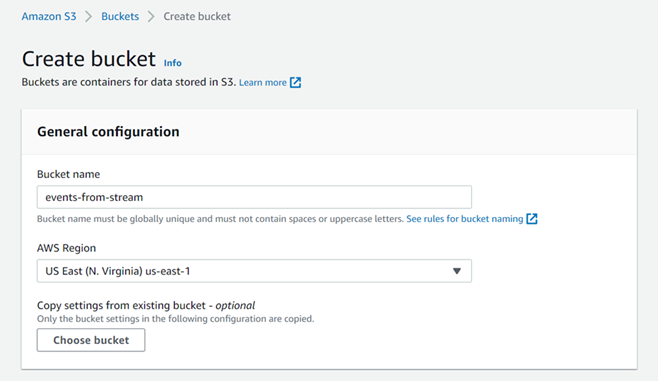Click external-link icon next to Learn more
This screenshot has height=381, width=658.
[295, 82]
